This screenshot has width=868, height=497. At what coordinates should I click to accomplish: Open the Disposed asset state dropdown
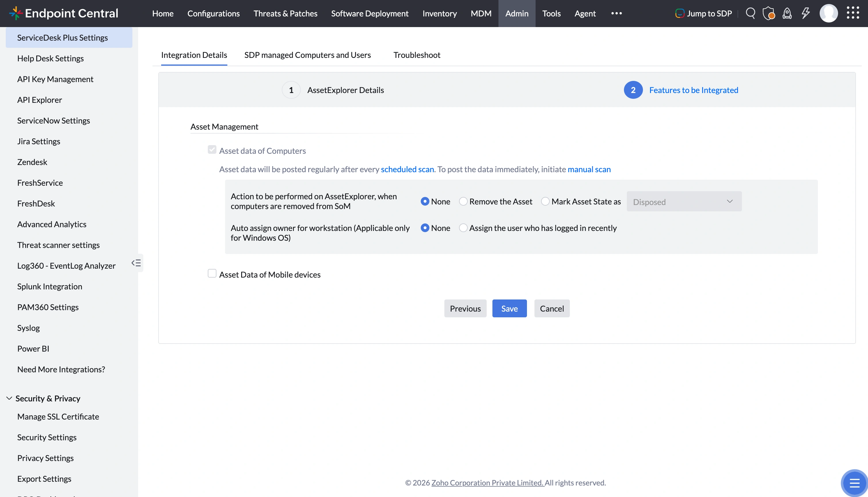684,201
